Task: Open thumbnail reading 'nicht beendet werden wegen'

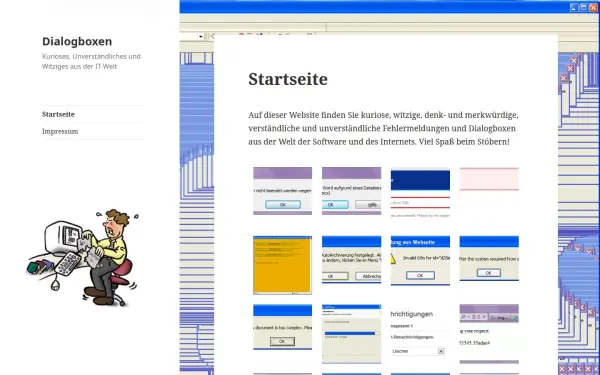Action: (x=282, y=191)
